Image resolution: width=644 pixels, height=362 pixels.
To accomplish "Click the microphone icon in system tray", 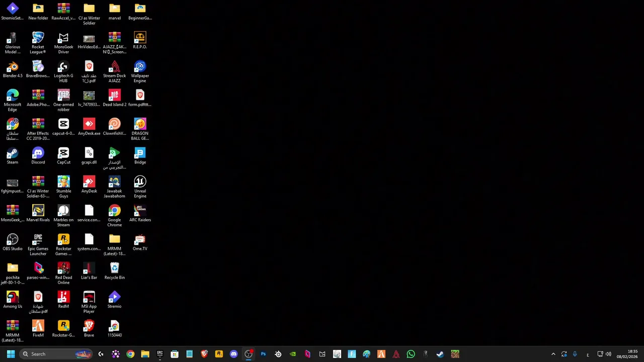I will click(575, 354).
